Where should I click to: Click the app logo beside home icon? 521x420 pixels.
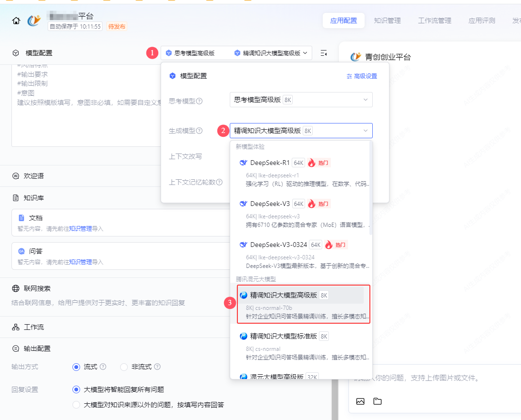[x=34, y=20]
